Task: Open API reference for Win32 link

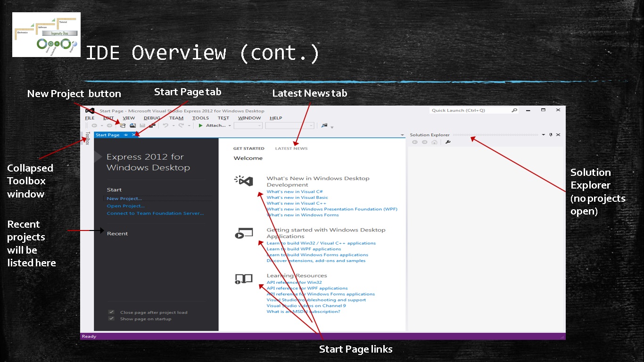Action: [294, 282]
